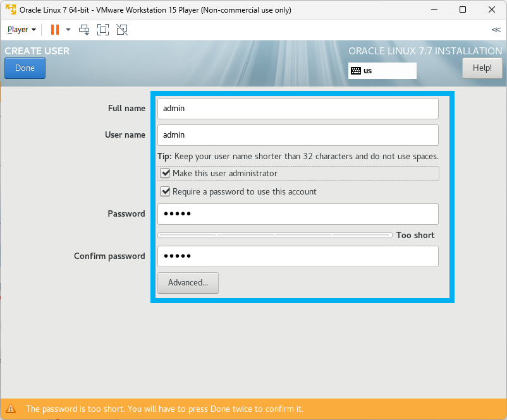Send Ctrl+Alt+Del to the VM
This screenshot has width=507, height=420.
(84, 30)
